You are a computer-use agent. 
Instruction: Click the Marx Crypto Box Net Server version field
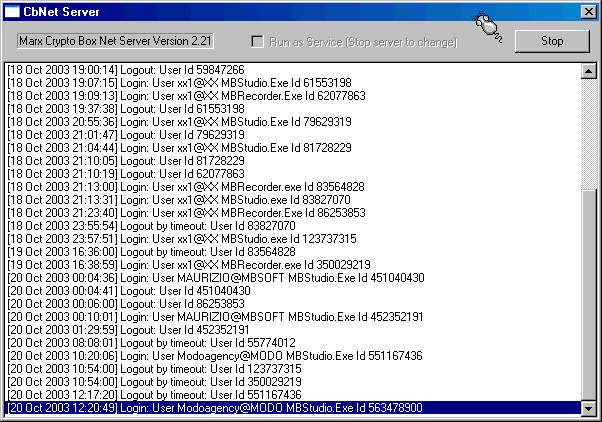pyautogui.click(x=115, y=41)
